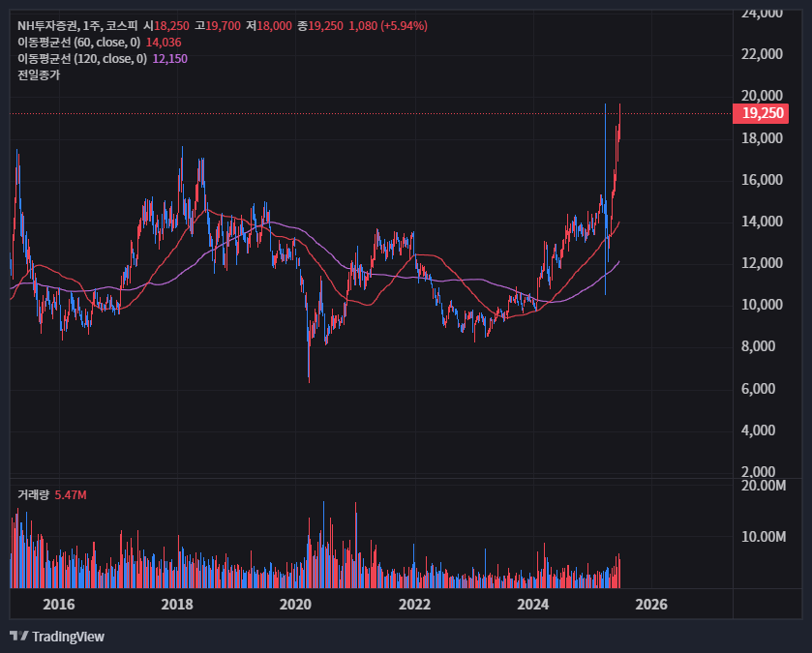Select the close value 19,250 in the top legend
This screenshot has height=653, width=812.
(326, 26)
